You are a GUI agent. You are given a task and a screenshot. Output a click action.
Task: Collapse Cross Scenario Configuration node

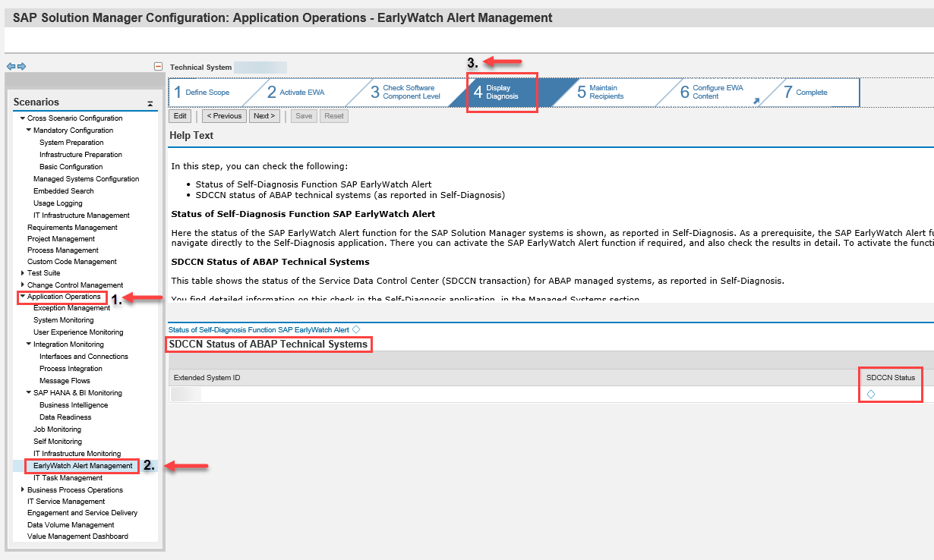coord(23,118)
